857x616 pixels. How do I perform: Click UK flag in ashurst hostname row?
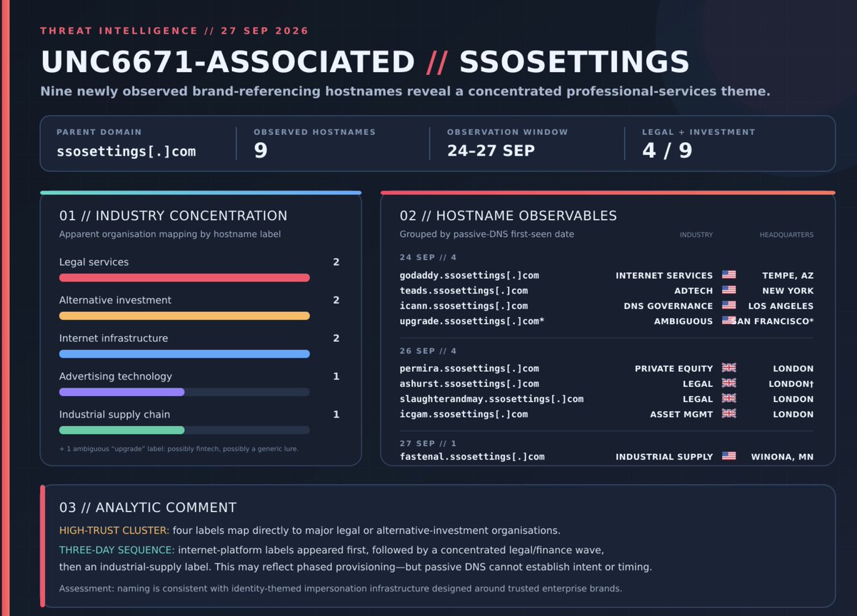[x=728, y=383]
